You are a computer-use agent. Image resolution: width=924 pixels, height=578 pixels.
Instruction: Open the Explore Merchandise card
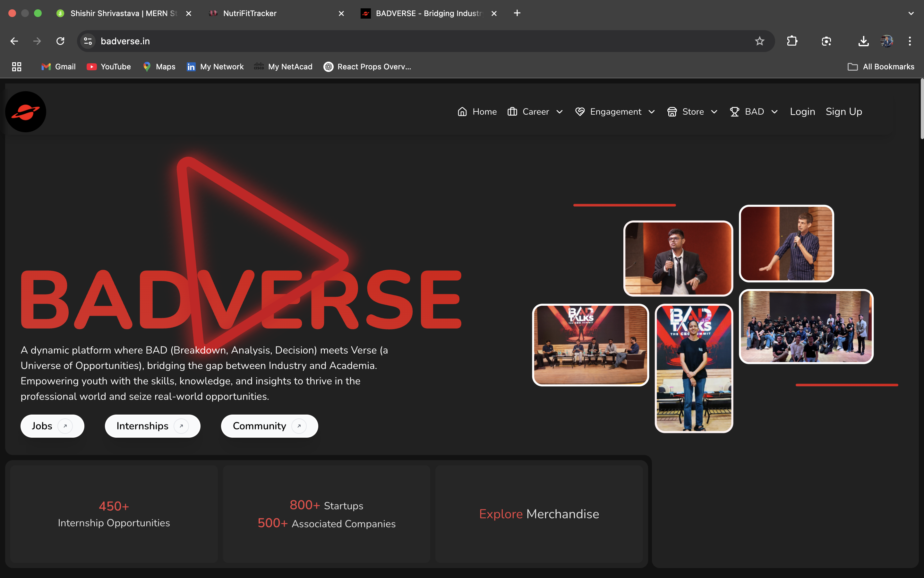(539, 514)
